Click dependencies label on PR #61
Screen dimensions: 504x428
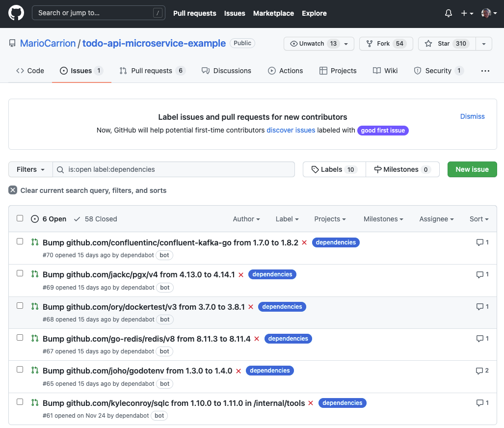click(342, 403)
